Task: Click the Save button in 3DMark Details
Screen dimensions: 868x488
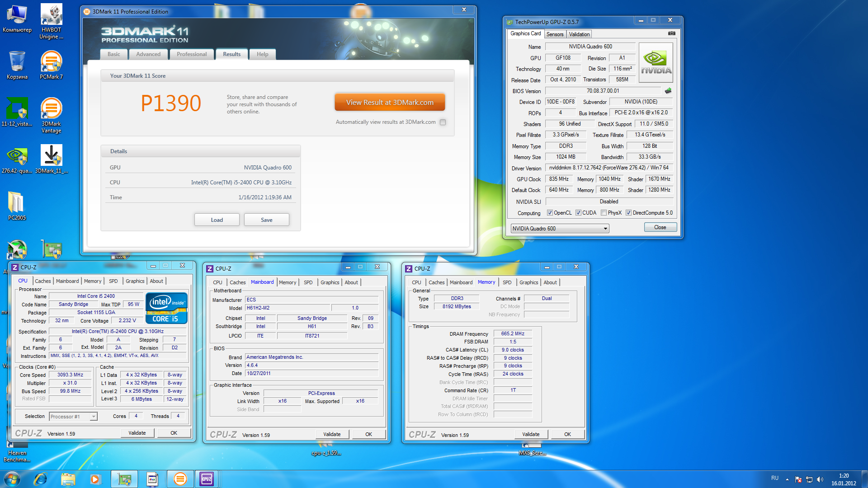Action: click(267, 220)
